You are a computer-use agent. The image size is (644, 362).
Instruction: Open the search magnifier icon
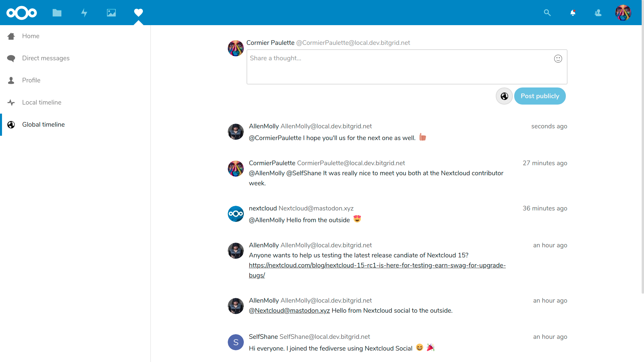547,13
